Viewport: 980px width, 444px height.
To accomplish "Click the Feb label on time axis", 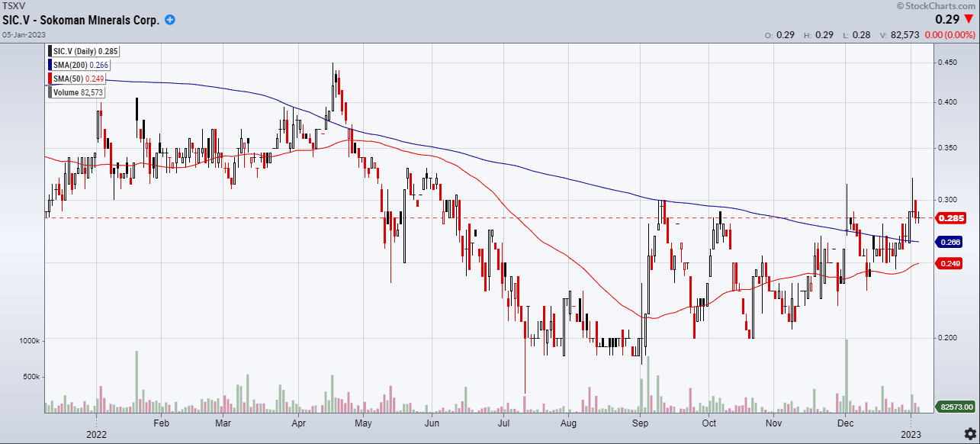I will 161,422.
